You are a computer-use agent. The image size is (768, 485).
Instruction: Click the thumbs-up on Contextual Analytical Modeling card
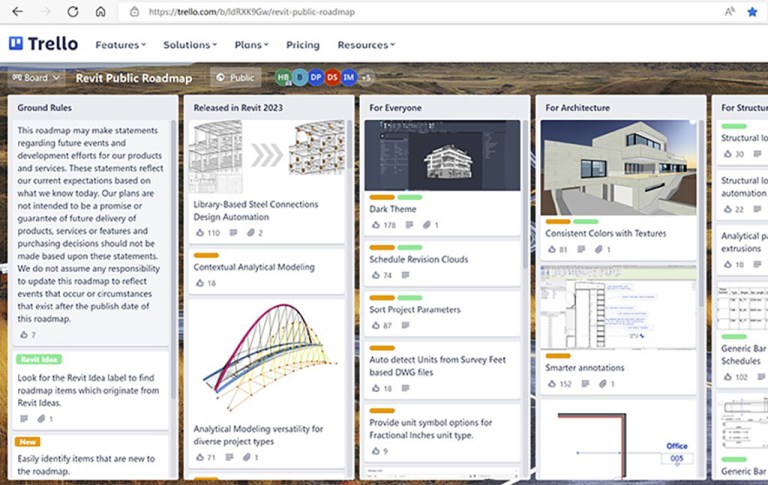click(200, 283)
